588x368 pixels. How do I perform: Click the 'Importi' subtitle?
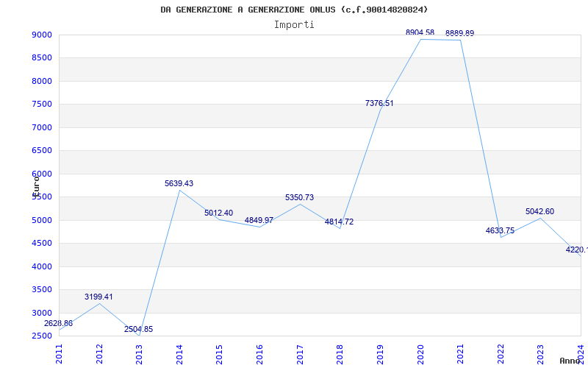point(294,25)
